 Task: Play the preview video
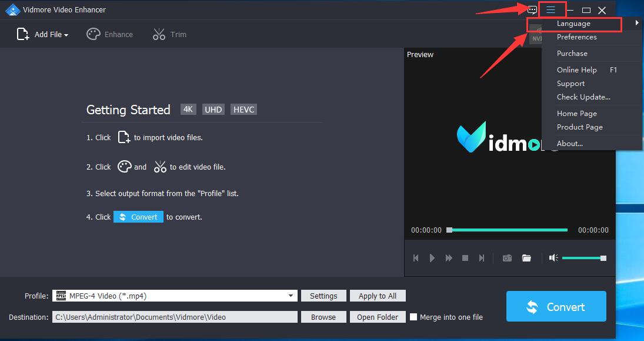point(432,258)
